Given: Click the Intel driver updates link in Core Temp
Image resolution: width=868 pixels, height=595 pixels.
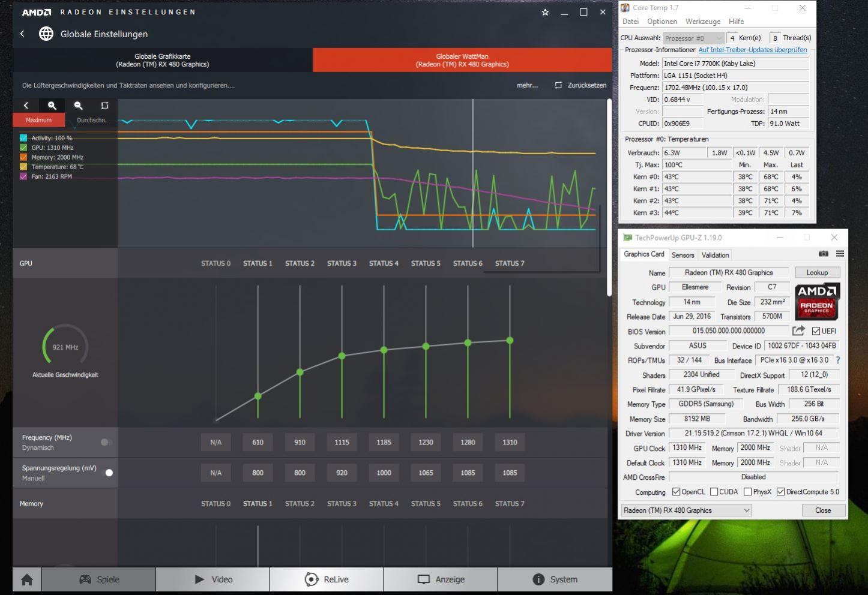Looking at the screenshot, I should pos(753,50).
